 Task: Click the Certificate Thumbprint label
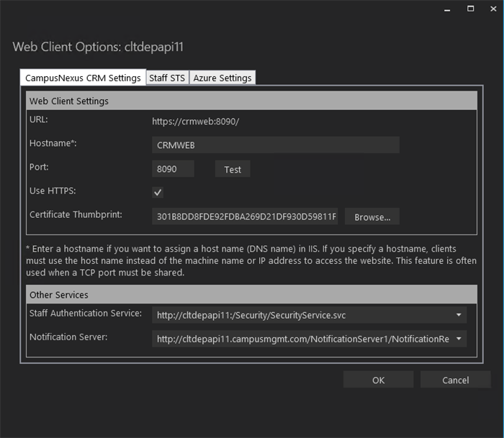point(76,214)
